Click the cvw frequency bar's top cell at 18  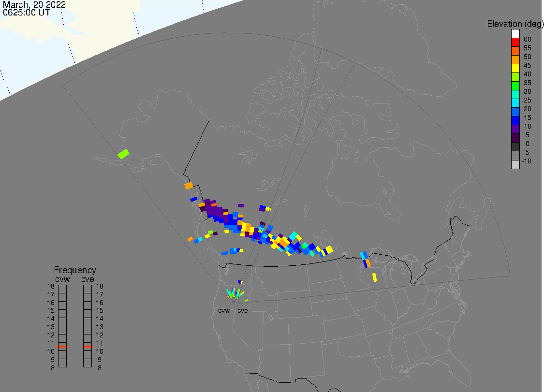tap(62, 289)
